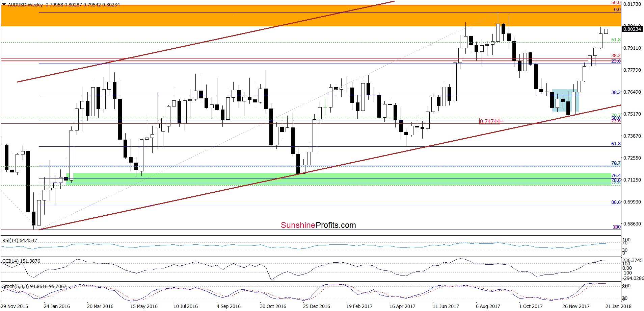The width and height of the screenshot is (644, 311).
Task: Click the 6 Aug 2017 date label
Action: coord(488,306)
